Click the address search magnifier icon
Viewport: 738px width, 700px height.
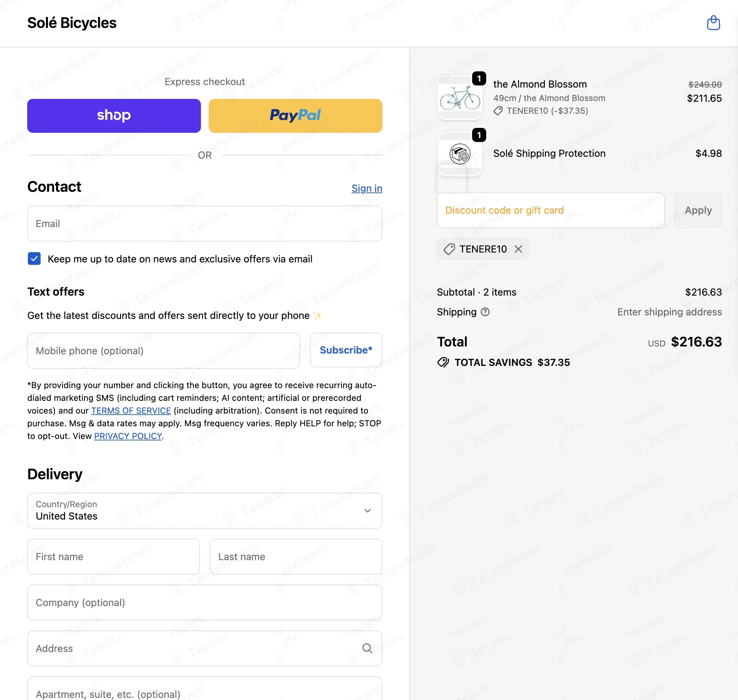click(367, 648)
